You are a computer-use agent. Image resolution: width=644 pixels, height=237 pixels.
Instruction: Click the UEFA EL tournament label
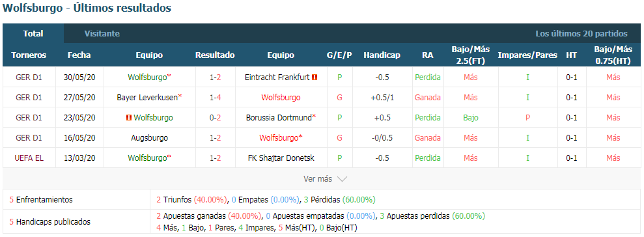tap(29, 158)
